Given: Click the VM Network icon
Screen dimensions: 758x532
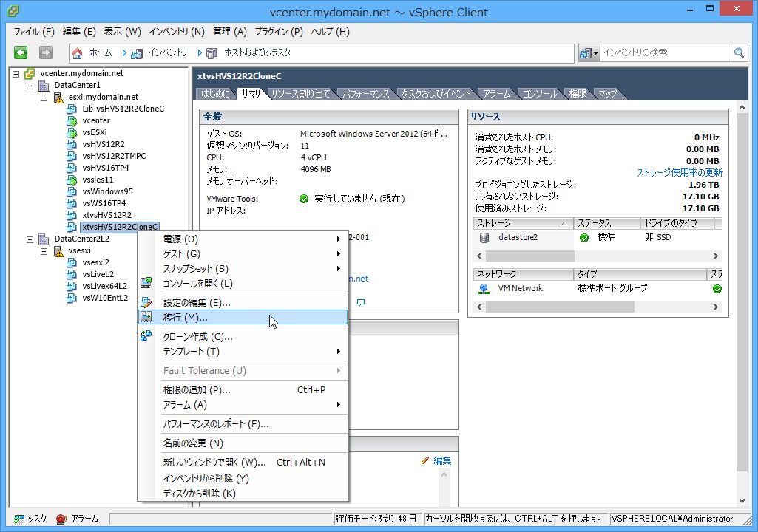Looking at the screenshot, I should tap(484, 288).
